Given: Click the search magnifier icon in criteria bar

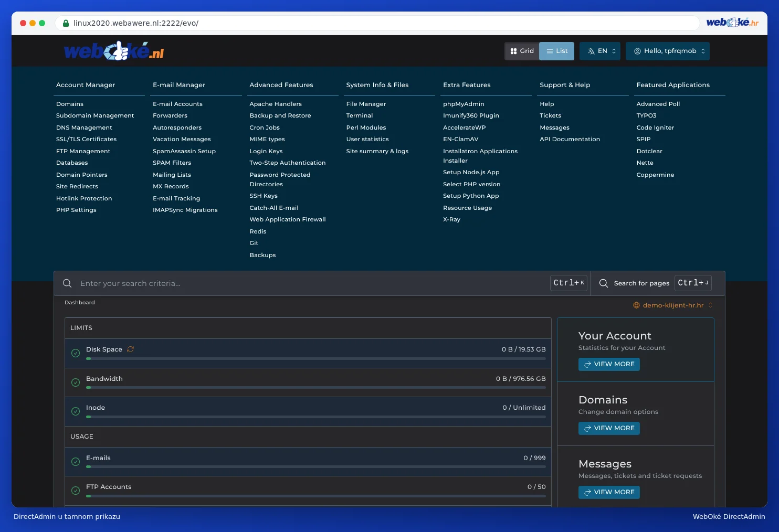Looking at the screenshot, I should 67,283.
